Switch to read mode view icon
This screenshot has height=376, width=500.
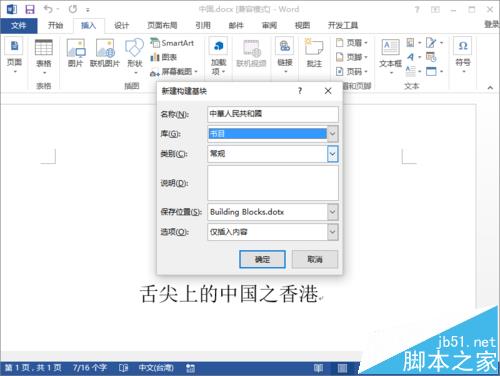click(x=318, y=368)
